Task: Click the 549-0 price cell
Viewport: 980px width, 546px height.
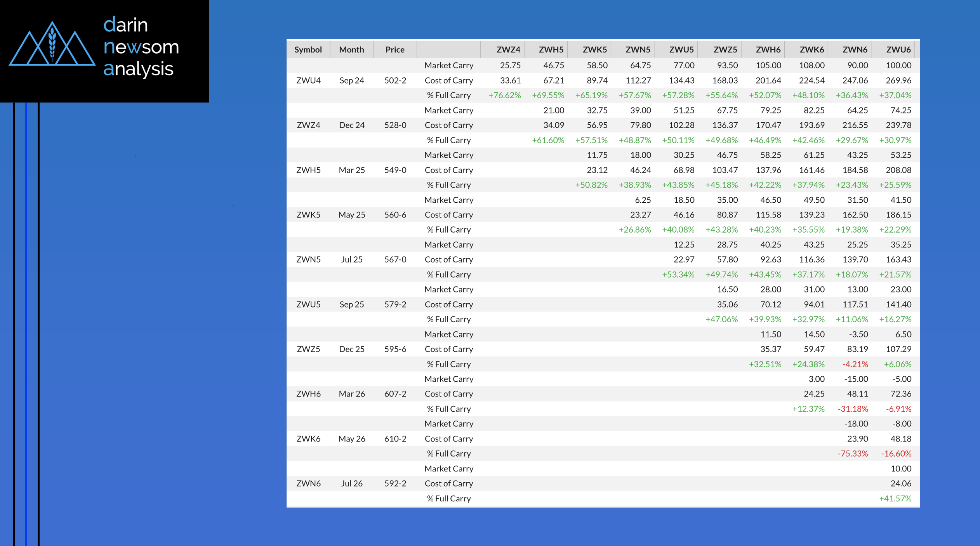Action: tap(395, 170)
